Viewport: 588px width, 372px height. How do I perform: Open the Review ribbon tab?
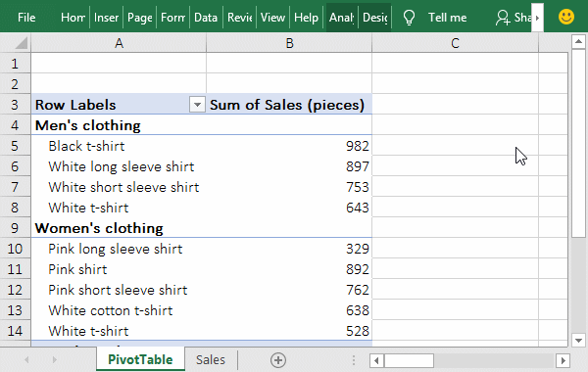(x=240, y=18)
